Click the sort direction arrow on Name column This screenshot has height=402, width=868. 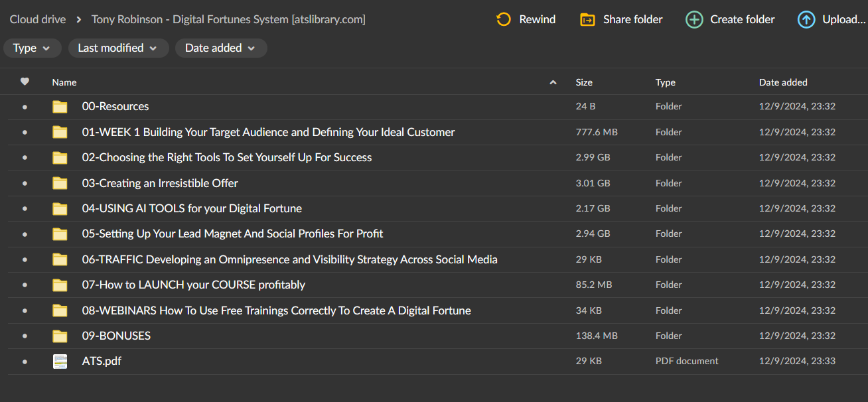[553, 82]
